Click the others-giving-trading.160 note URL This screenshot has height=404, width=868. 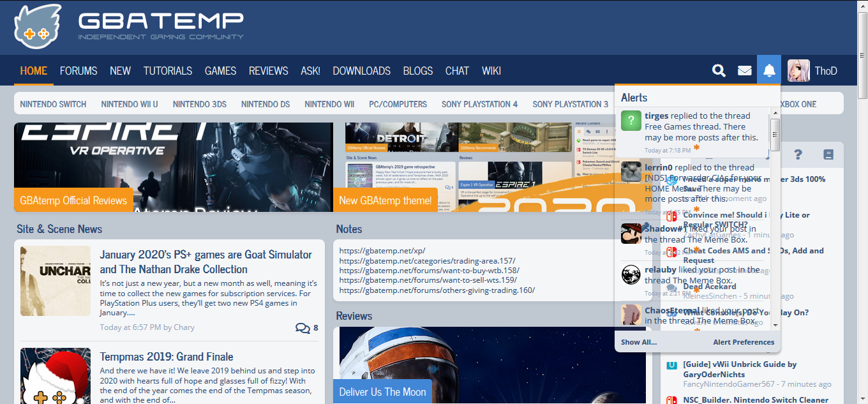pos(437,290)
